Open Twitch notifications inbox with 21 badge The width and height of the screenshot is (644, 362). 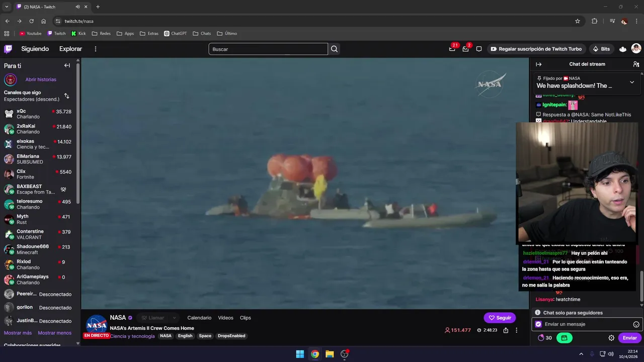coord(452,49)
